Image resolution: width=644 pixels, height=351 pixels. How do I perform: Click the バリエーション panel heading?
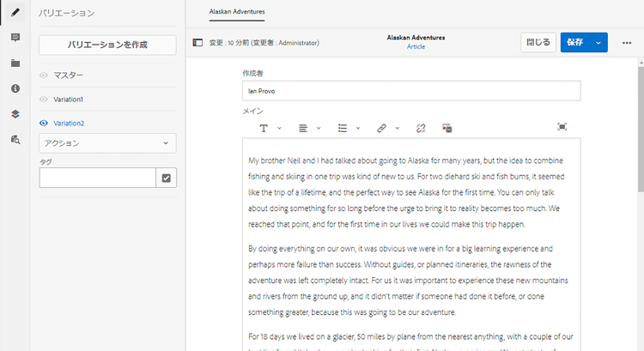tap(66, 13)
